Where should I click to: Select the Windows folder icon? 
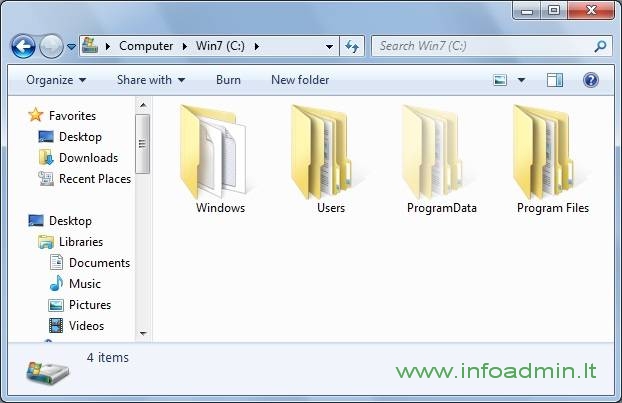pos(214,152)
